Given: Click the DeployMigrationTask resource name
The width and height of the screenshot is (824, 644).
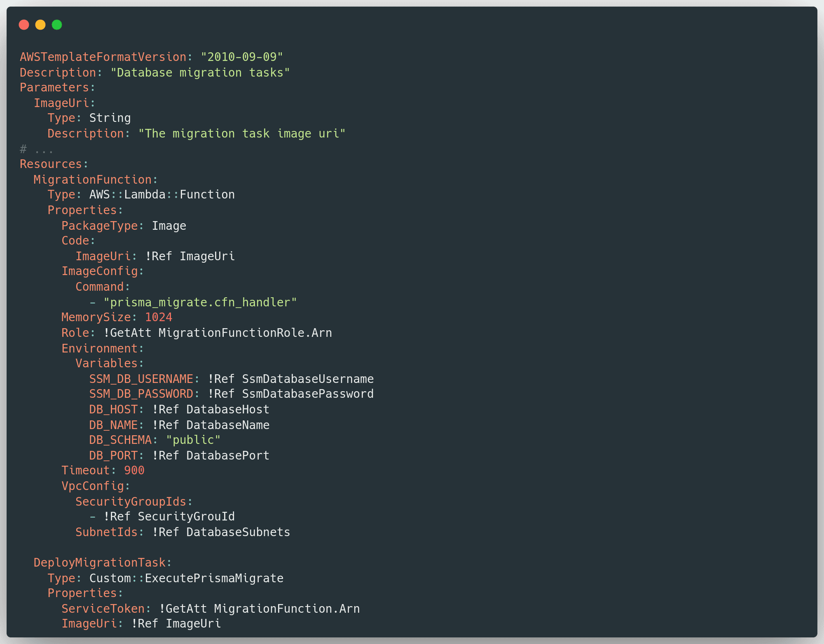Looking at the screenshot, I should pyautogui.click(x=100, y=562).
